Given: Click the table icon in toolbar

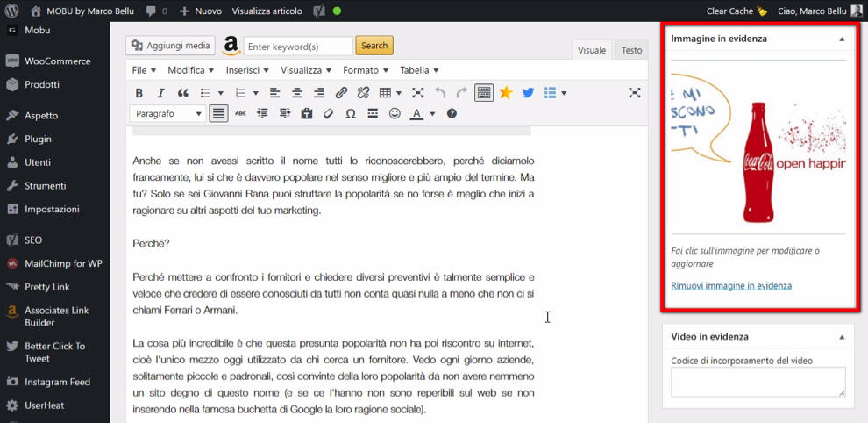Looking at the screenshot, I should [x=385, y=92].
